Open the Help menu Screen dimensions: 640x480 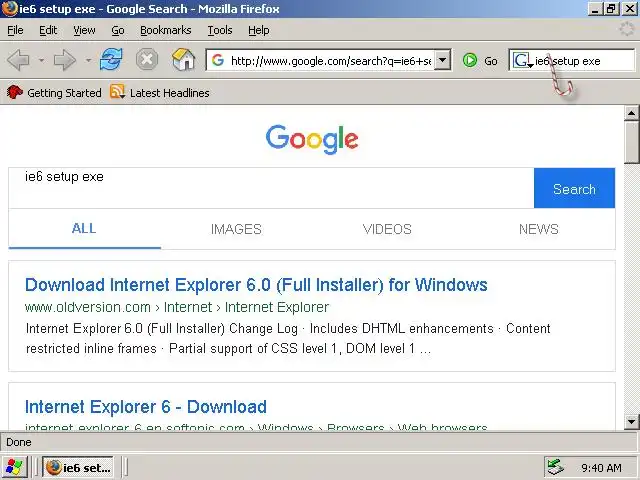pos(258,30)
